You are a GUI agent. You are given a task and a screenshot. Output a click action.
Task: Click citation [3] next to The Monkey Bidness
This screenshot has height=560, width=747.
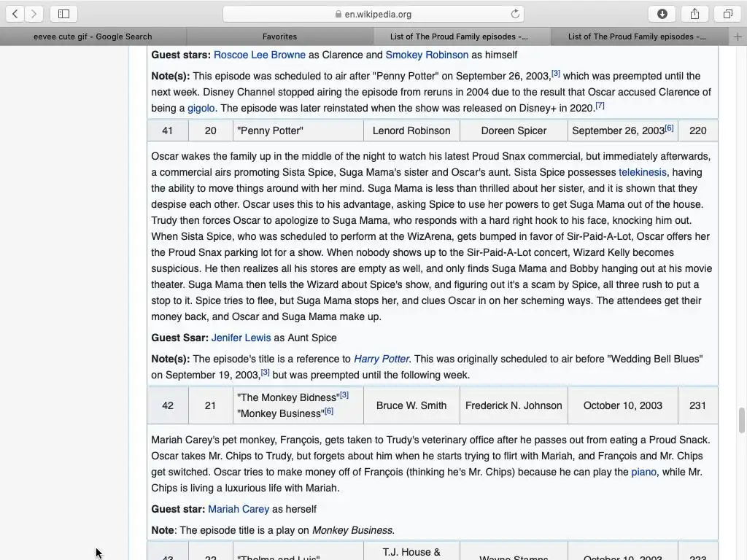click(x=344, y=394)
